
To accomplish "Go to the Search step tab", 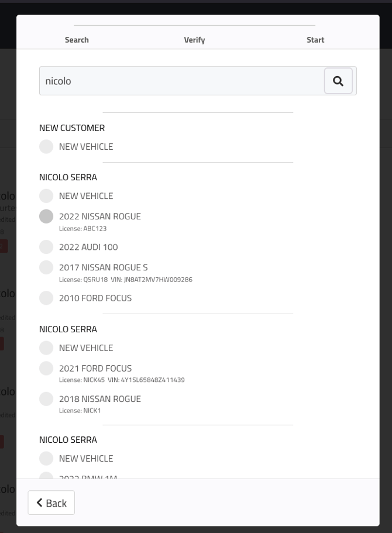I will [x=77, y=40].
